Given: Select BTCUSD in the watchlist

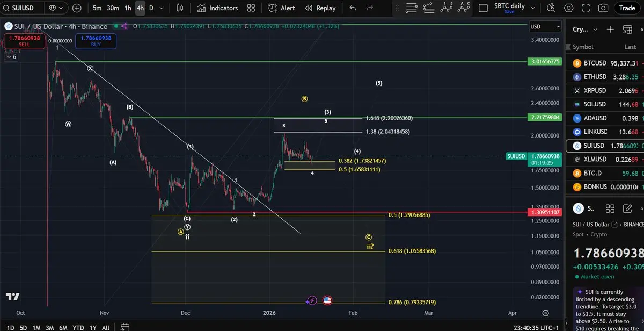Looking at the screenshot, I should pos(605,63).
